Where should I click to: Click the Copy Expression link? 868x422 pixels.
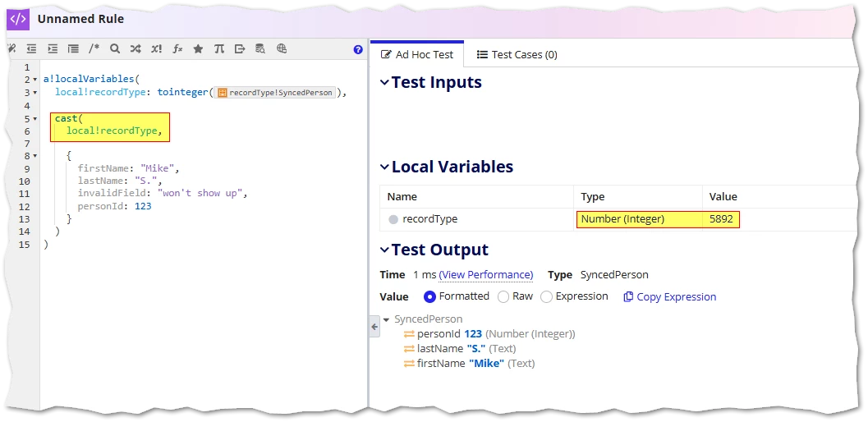[676, 297]
